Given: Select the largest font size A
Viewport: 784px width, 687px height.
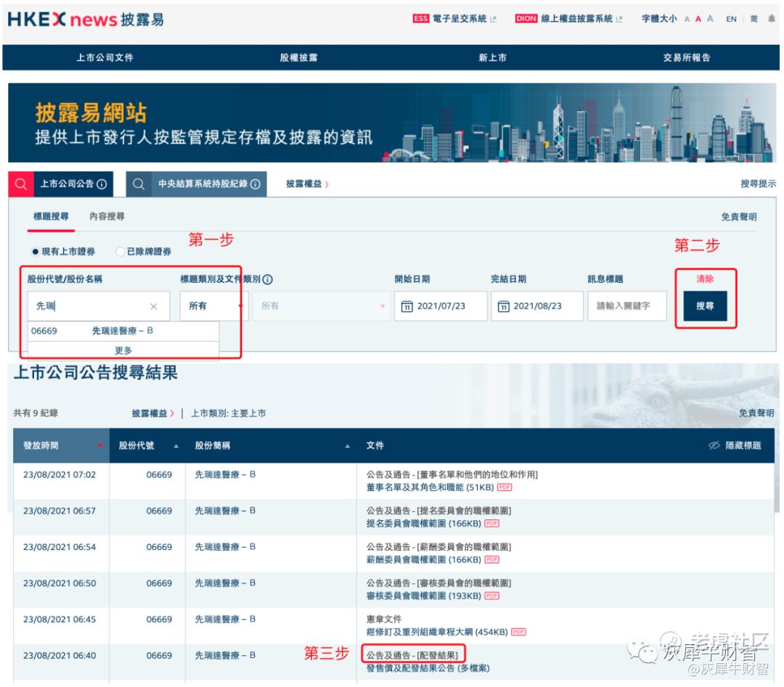Looking at the screenshot, I should click(x=710, y=18).
